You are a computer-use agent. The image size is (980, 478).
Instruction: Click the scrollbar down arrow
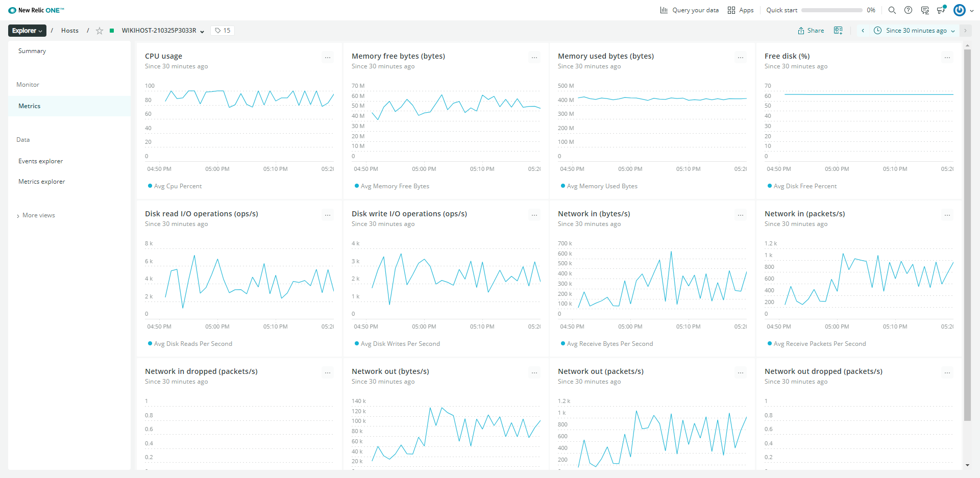(x=967, y=466)
